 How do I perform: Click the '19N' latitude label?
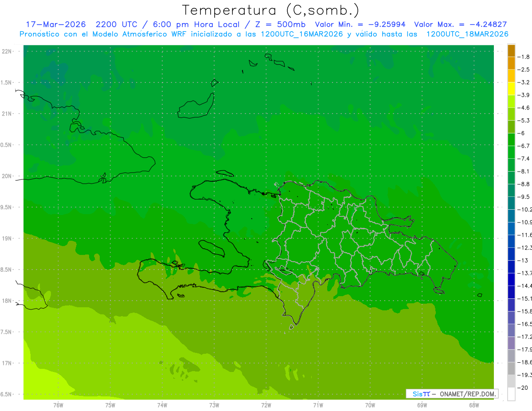coord(7,238)
